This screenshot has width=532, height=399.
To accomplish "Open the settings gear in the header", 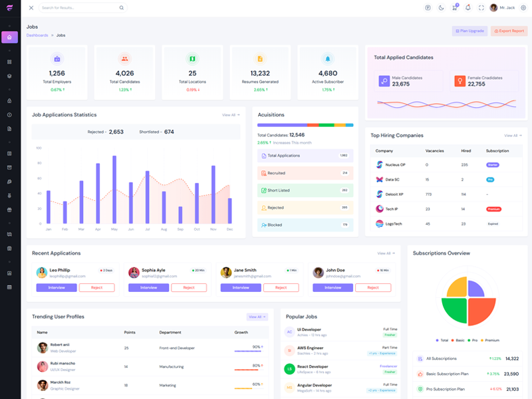I will pyautogui.click(x=523, y=8).
